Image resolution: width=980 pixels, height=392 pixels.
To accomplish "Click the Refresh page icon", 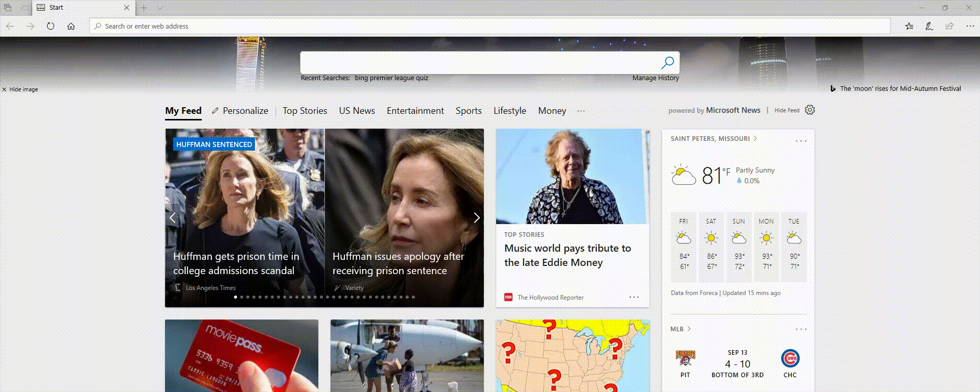I will 50,26.
